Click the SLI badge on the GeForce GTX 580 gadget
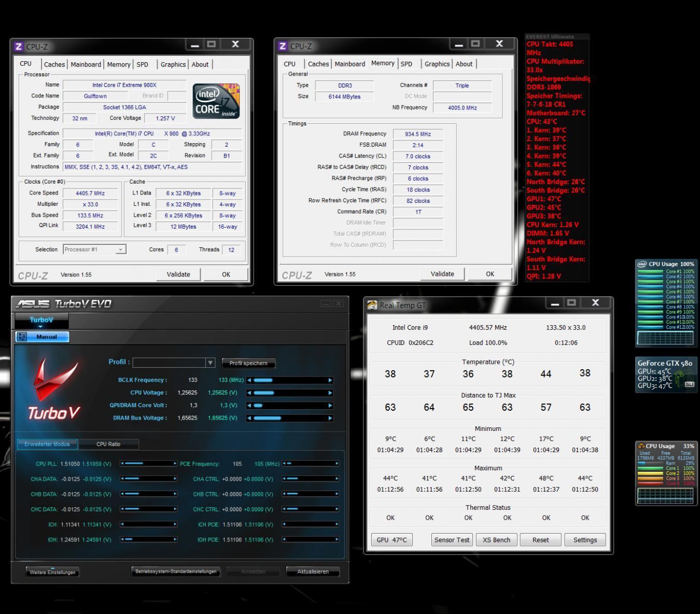Screen dimensions: 700x614 coord(689,384)
